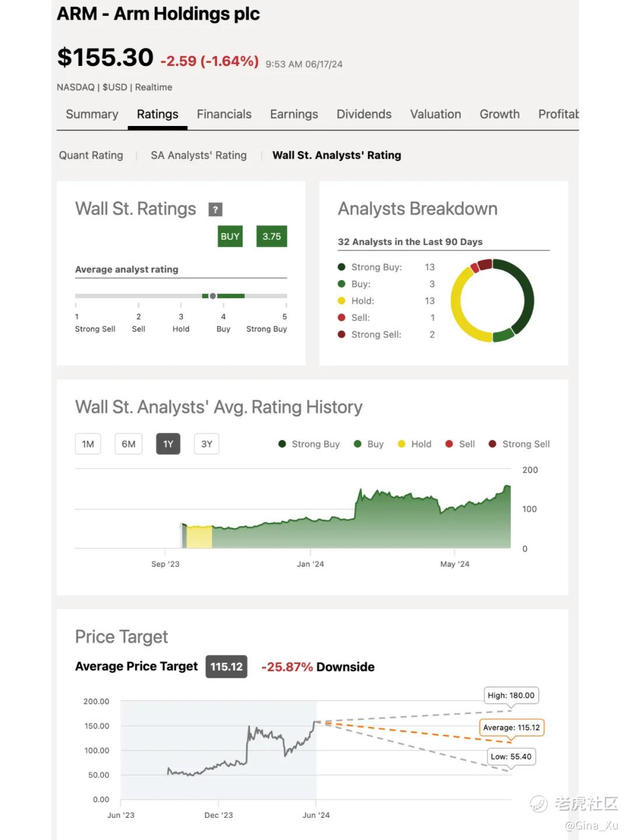Switch to the Financials tab

click(x=224, y=114)
